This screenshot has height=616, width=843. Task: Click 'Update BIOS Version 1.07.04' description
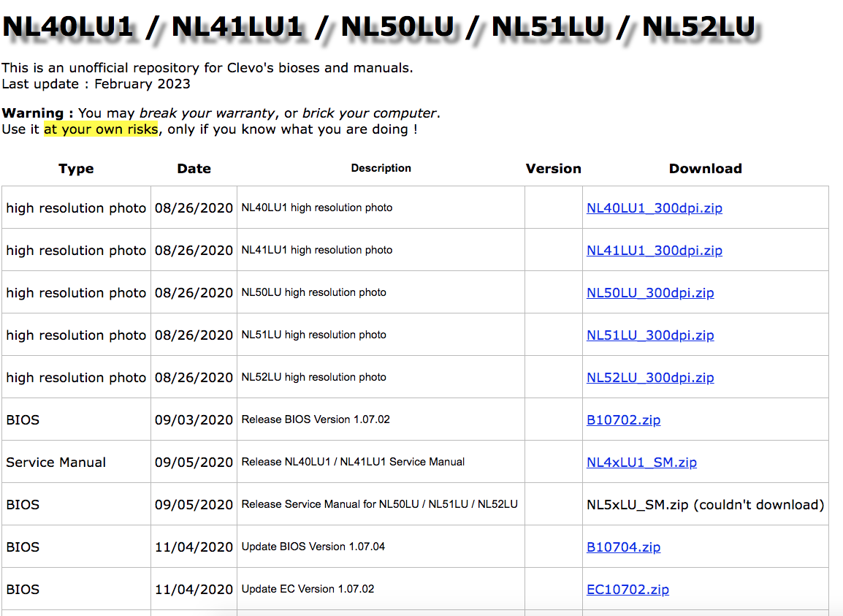tap(313, 547)
